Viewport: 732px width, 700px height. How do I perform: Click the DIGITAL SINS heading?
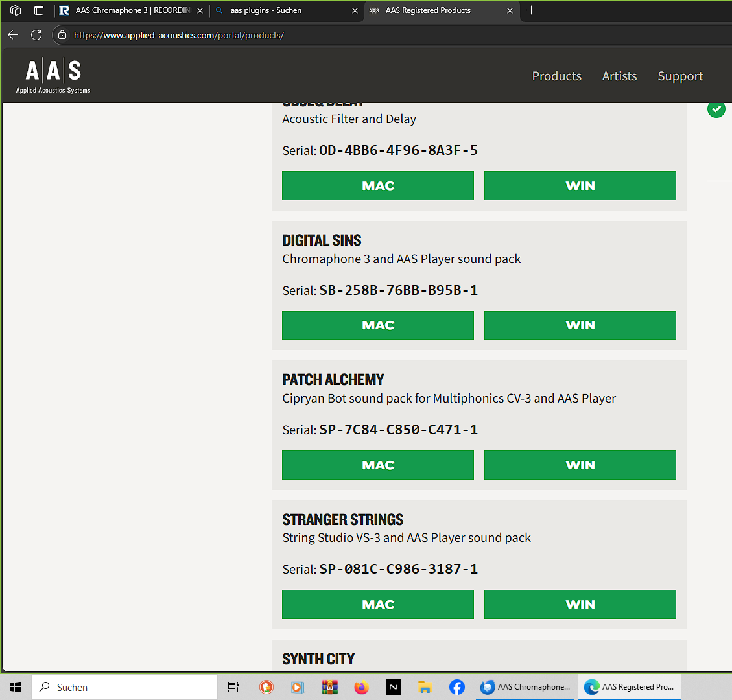[x=322, y=240]
